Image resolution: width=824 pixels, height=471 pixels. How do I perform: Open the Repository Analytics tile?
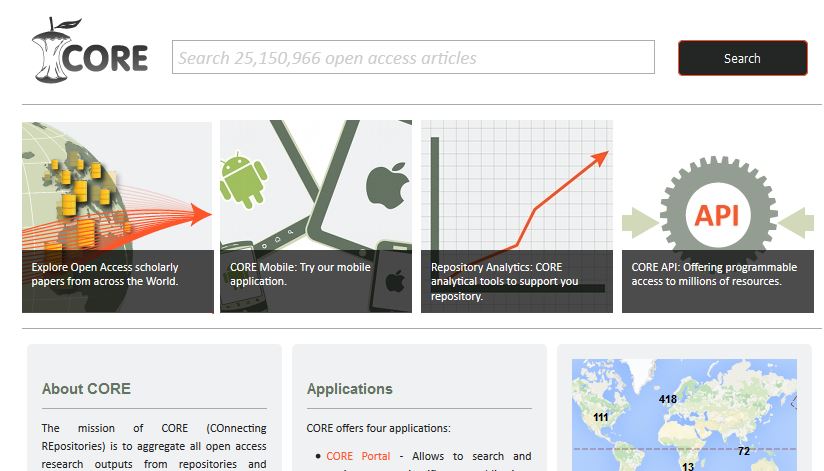click(x=517, y=217)
